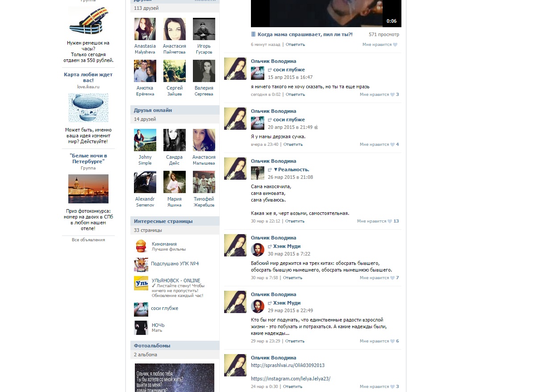This screenshot has height=392, width=555.
Task: Open Johny Simple online friend avatar
Action: point(145,140)
